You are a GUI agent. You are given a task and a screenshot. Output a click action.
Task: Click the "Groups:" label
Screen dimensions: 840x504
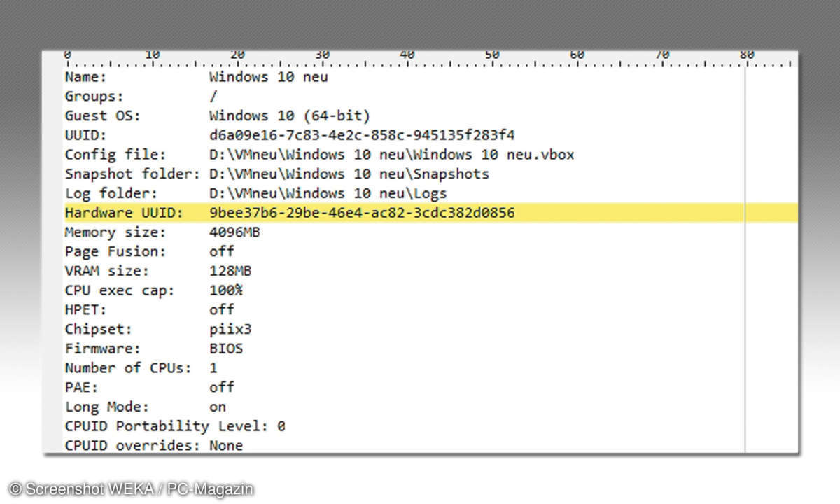tap(94, 97)
